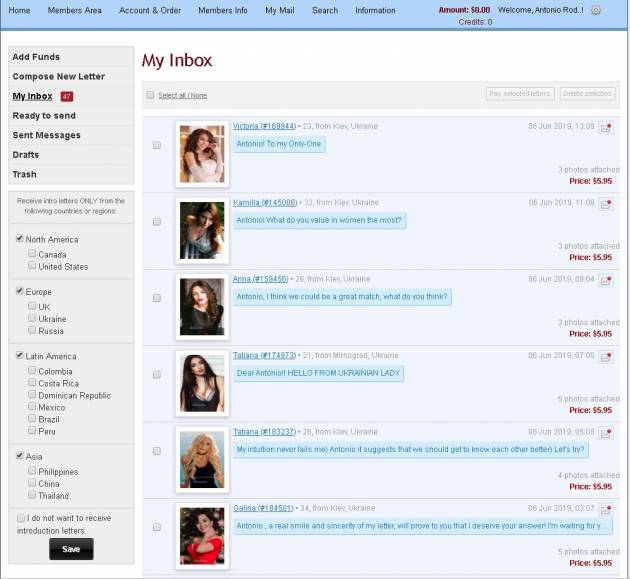Screen dimensions: 630x579
Task: Check the Select all / None checkbox
Action: tap(151, 95)
